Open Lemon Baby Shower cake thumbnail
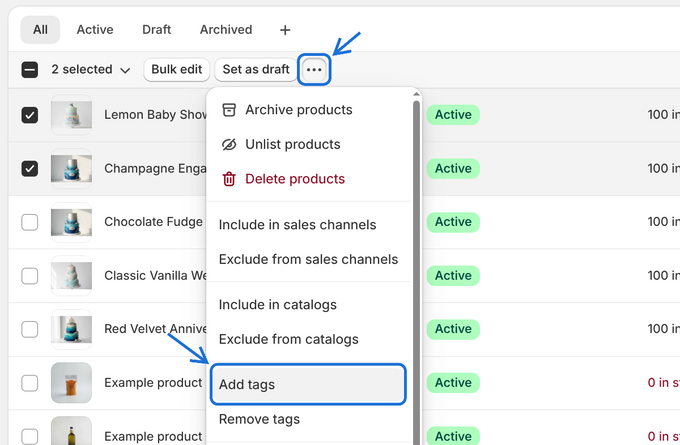This screenshot has height=445, width=680. [x=71, y=115]
